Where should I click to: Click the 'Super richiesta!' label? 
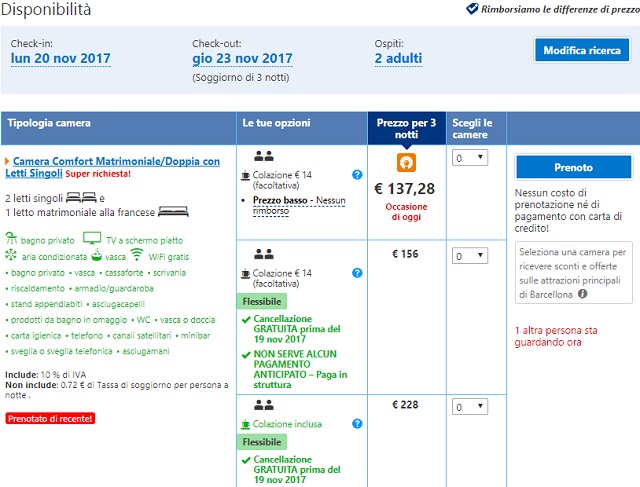tap(98, 174)
